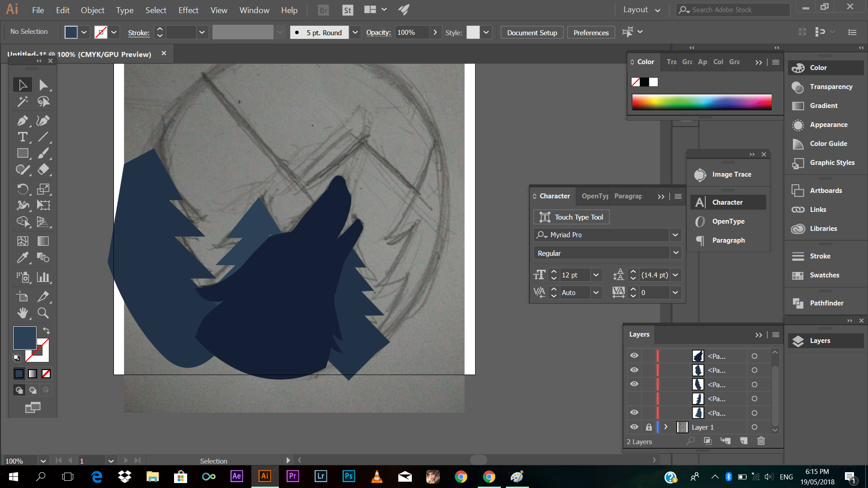This screenshot has height=488, width=868.
Task: Select the Selection tool arrow
Action: tap(23, 85)
